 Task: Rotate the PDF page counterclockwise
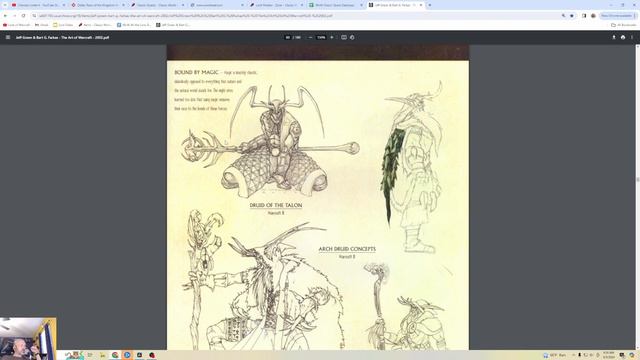coord(352,37)
